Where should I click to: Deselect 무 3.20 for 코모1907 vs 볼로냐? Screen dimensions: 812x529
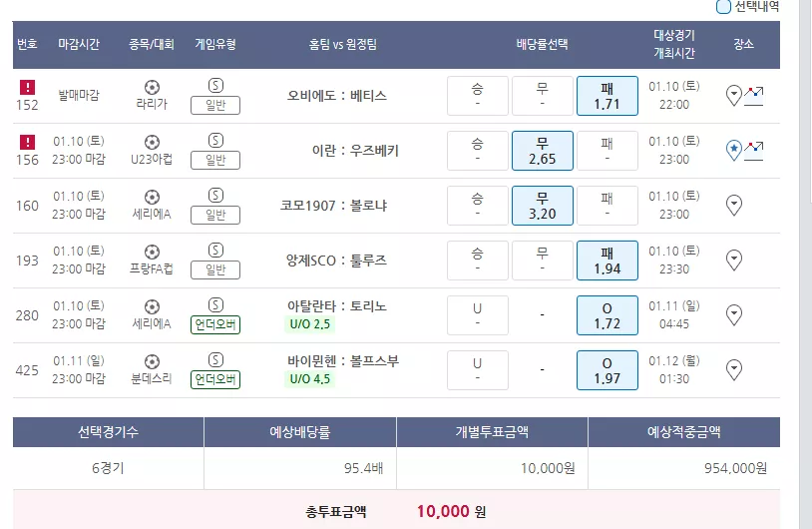[543, 206]
